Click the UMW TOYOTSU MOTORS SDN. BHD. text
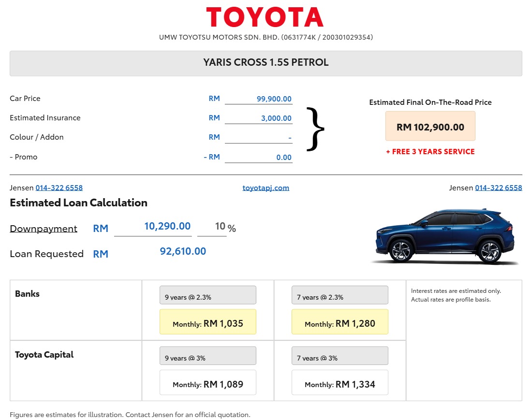 pos(266,37)
